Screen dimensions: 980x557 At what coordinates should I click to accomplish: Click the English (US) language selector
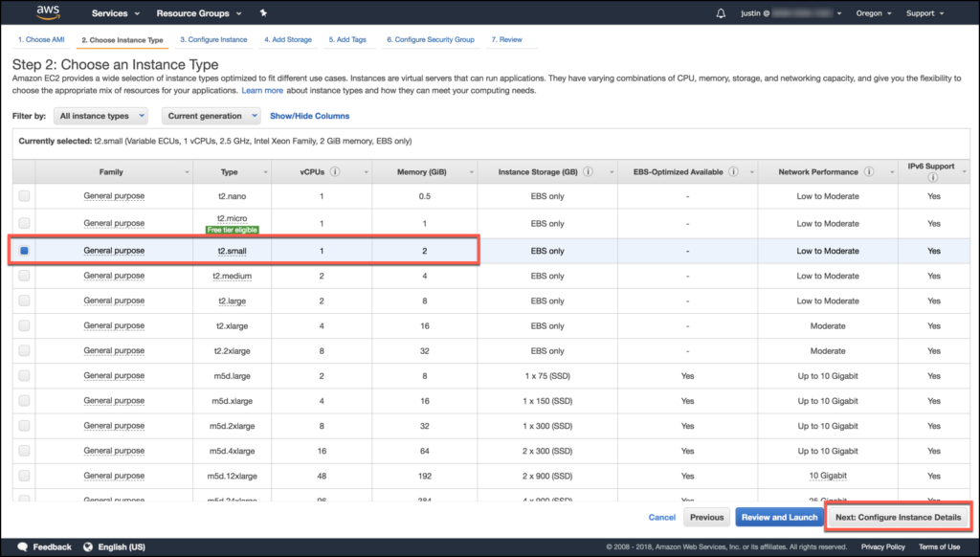tap(122, 547)
